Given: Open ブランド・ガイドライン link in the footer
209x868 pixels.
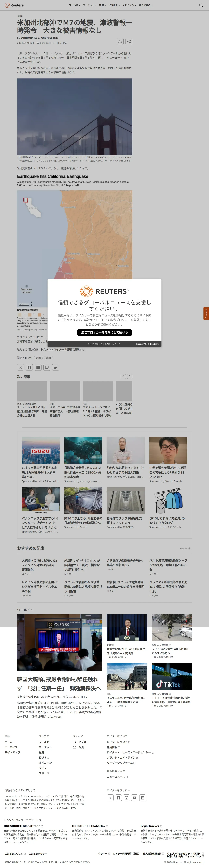Looking at the screenshot, I should point(122,757).
